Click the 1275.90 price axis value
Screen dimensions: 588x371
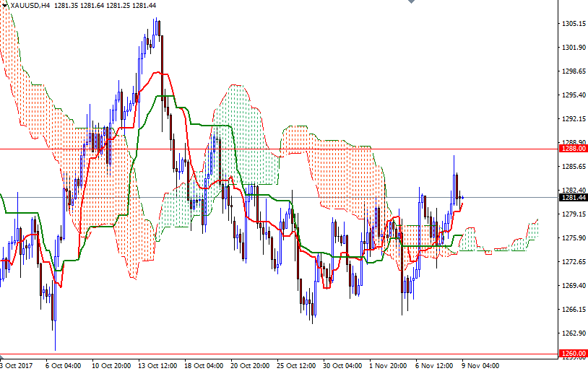(x=574, y=238)
